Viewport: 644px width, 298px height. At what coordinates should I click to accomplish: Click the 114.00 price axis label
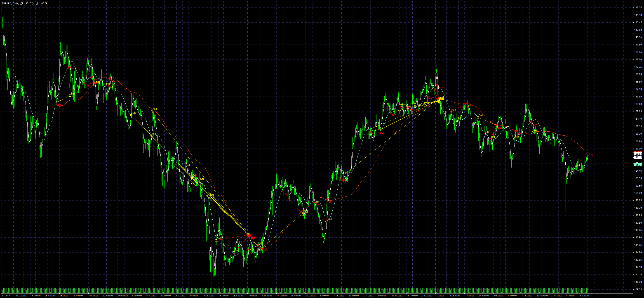[x=638, y=253]
